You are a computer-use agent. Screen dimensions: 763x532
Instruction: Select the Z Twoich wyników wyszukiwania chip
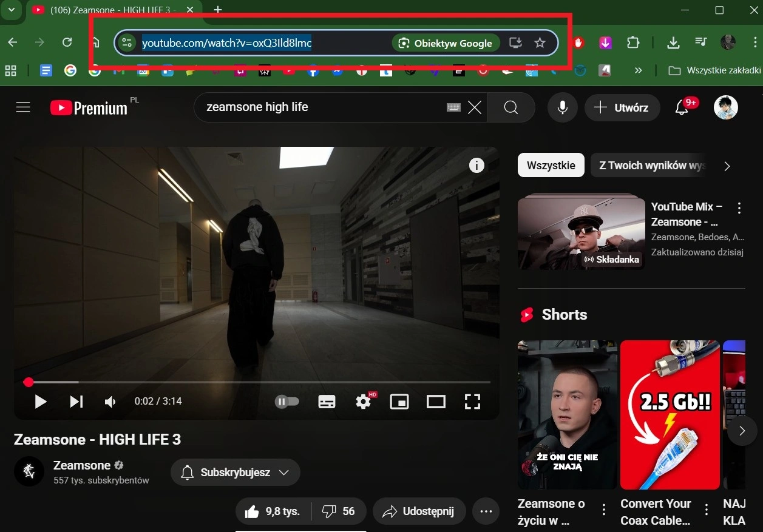tap(649, 165)
